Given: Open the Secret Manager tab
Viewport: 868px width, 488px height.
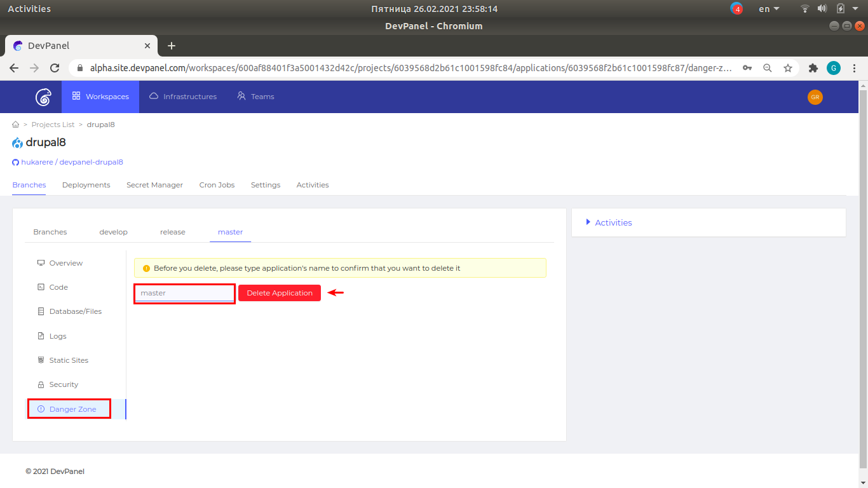Looking at the screenshot, I should click(x=154, y=185).
